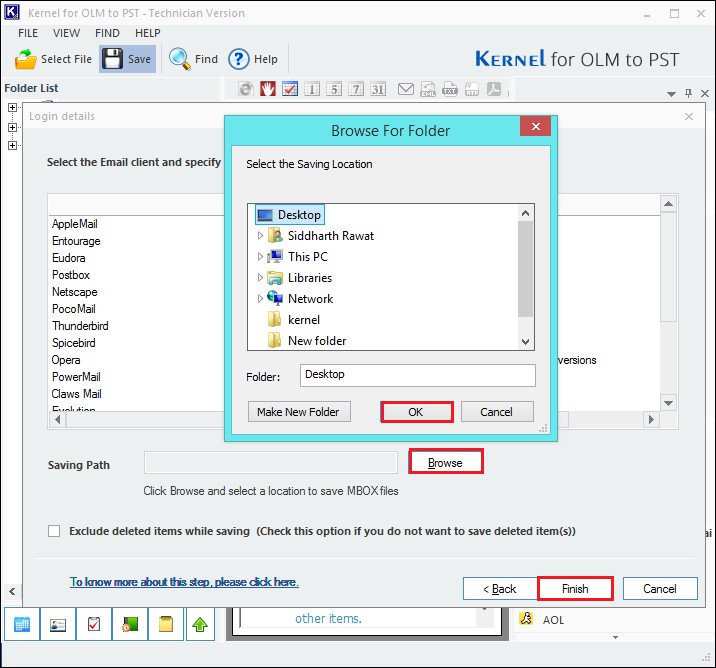Expand the Libraries tree node
The height and width of the screenshot is (668, 716).
[x=260, y=278]
